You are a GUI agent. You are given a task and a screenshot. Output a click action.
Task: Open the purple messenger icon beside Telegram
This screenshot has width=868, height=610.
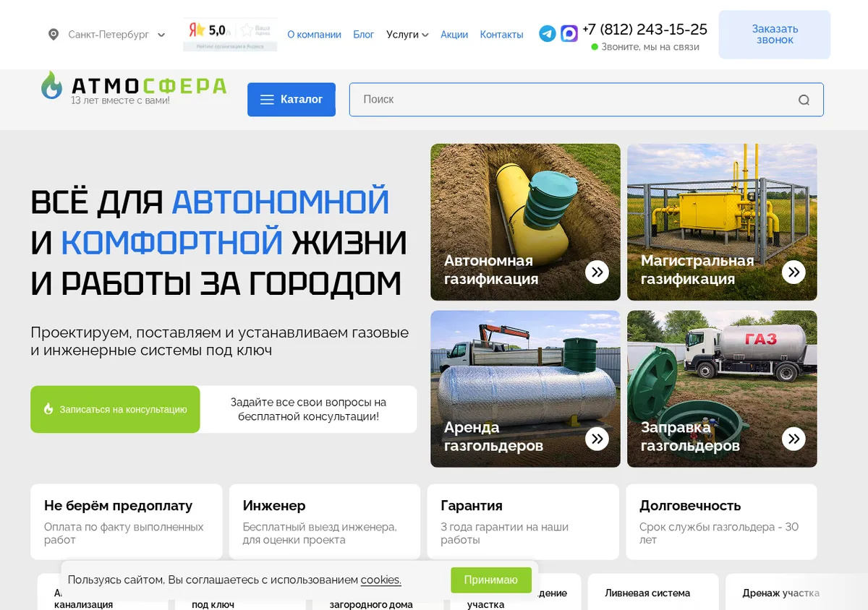coord(569,33)
